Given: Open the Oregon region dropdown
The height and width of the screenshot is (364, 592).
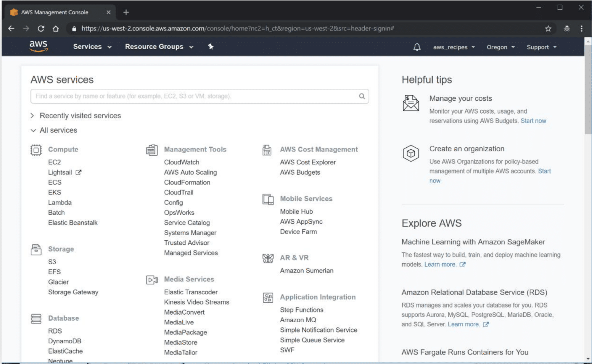Looking at the screenshot, I should pyautogui.click(x=501, y=47).
